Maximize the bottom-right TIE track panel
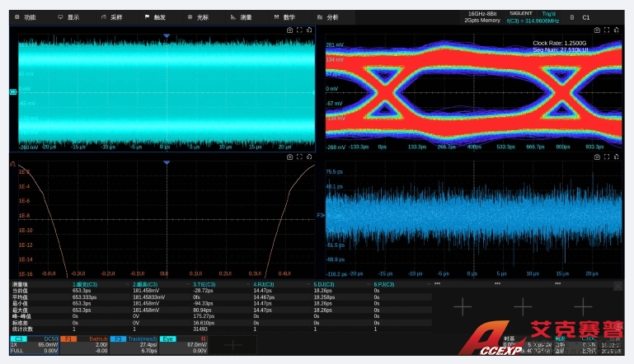Image resolution: width=634 pixels, height=364 pixels. tap(607, 156)
